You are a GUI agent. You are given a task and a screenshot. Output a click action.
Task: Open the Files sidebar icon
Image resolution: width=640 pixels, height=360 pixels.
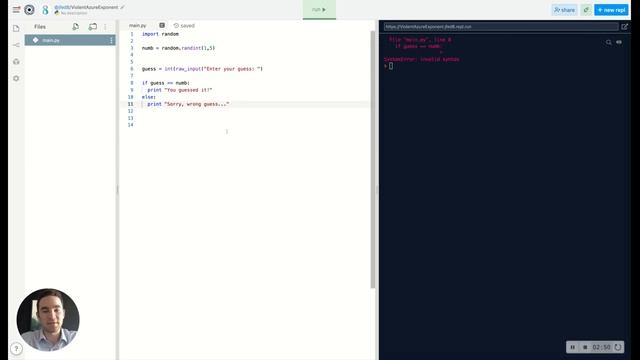16,28
